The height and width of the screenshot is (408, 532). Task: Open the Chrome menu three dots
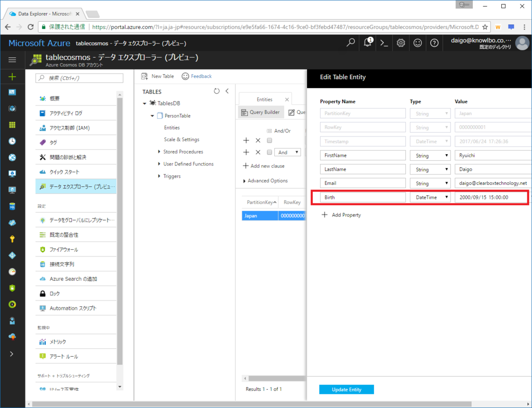[x=524, y=27]
